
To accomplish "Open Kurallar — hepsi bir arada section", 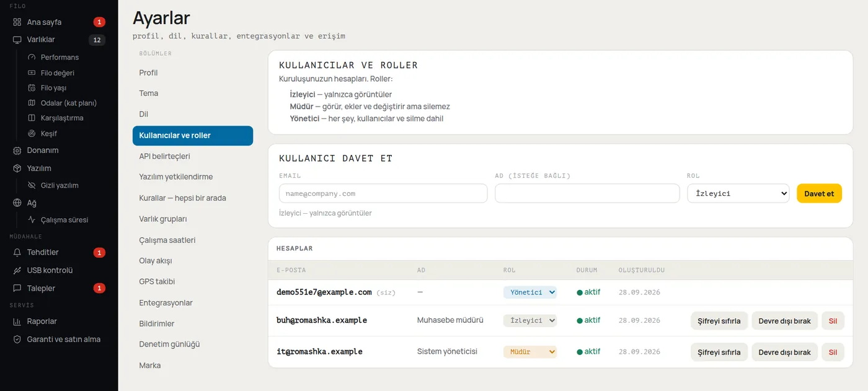I will pos(193,198).
